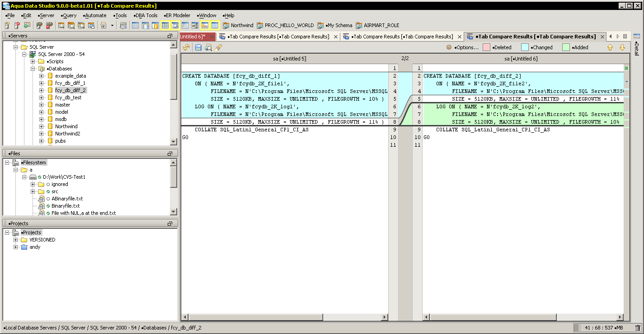Click the Options gear icon
The width and height of the screenshot is (644, 334).
pyautogui.click(x=449, y=47)
